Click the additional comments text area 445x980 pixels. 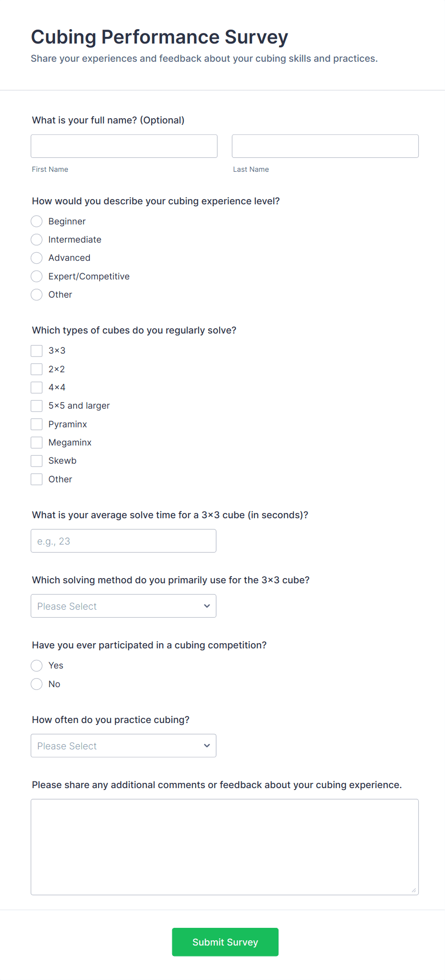(224, 846)
